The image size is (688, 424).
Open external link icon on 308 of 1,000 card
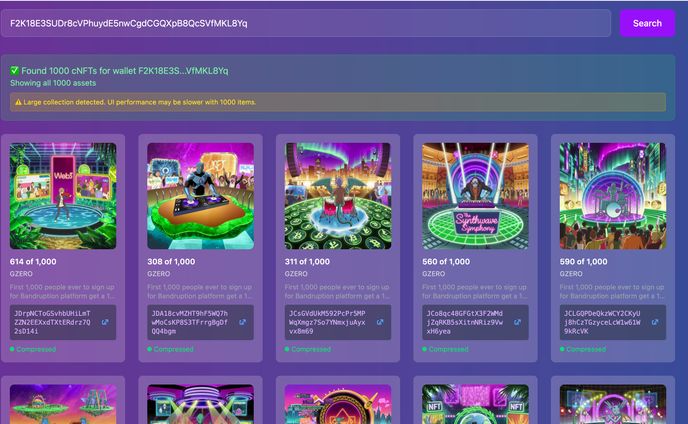(242, 322)
